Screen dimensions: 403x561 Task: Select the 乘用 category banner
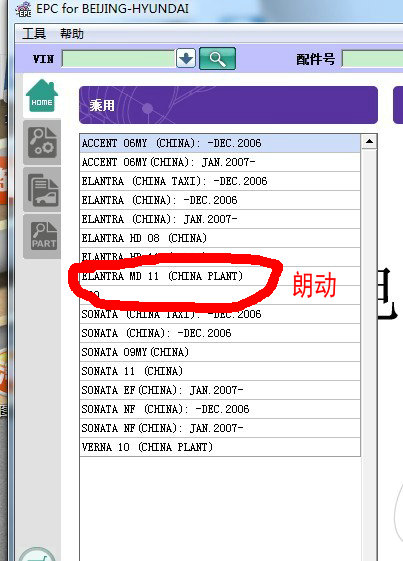point(228,105)
